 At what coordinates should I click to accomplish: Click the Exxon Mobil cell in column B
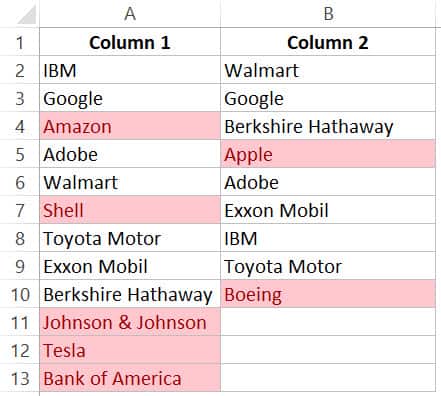point(328,210)
